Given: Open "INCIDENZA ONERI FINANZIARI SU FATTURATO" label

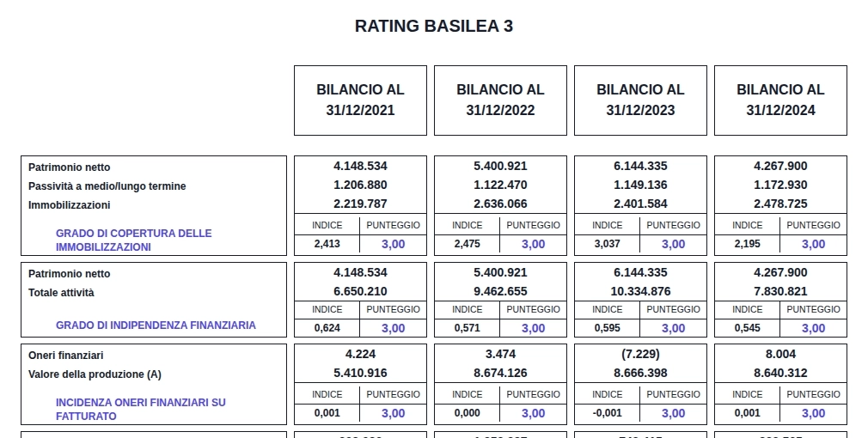Looking at the screenshot, I should click(140, 409).
